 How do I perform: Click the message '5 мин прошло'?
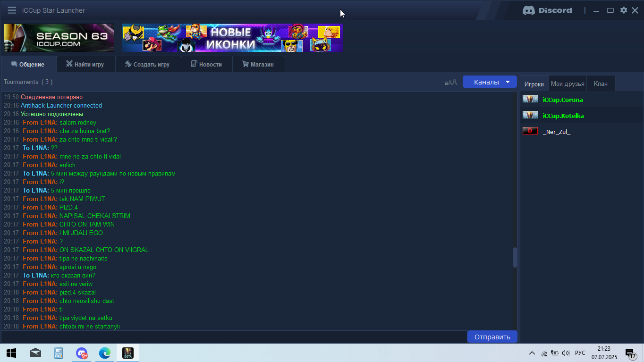click(71, 191)
